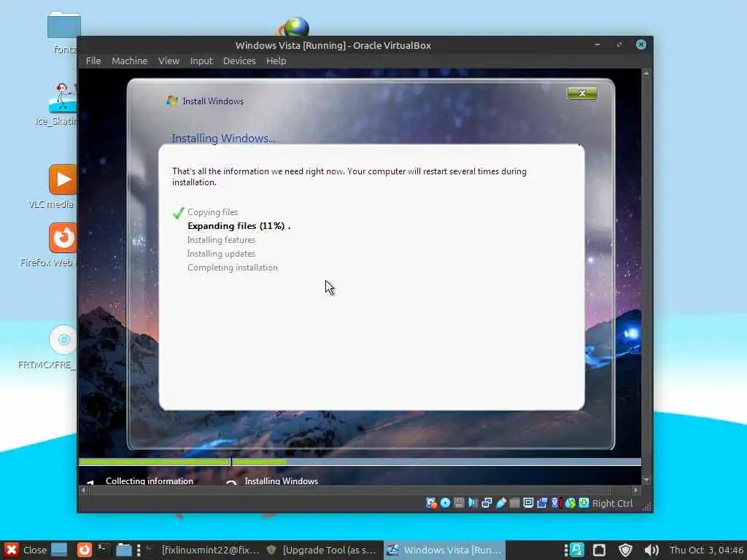Click the horizontal scrollbar left arrow
The image size is (747, 560).
[x=83, y=489]
